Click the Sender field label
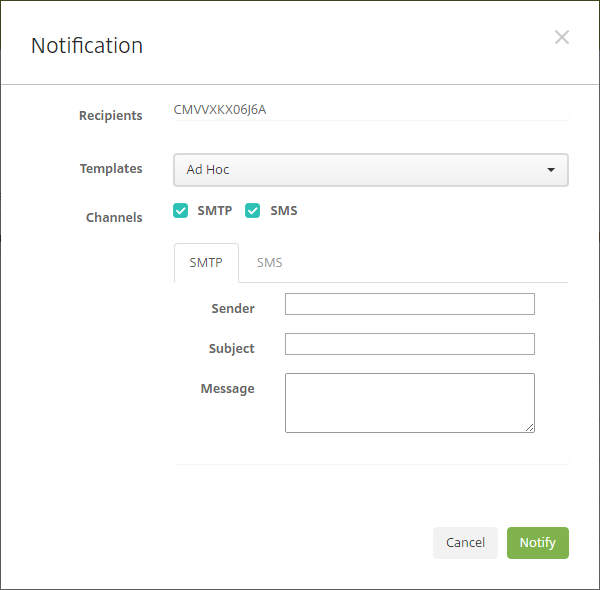Screen dimensions: 600x590 (233, 309)
